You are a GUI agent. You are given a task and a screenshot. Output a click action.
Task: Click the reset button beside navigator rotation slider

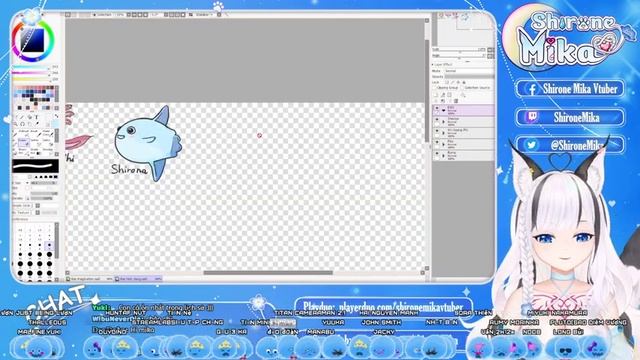point(490,56)
